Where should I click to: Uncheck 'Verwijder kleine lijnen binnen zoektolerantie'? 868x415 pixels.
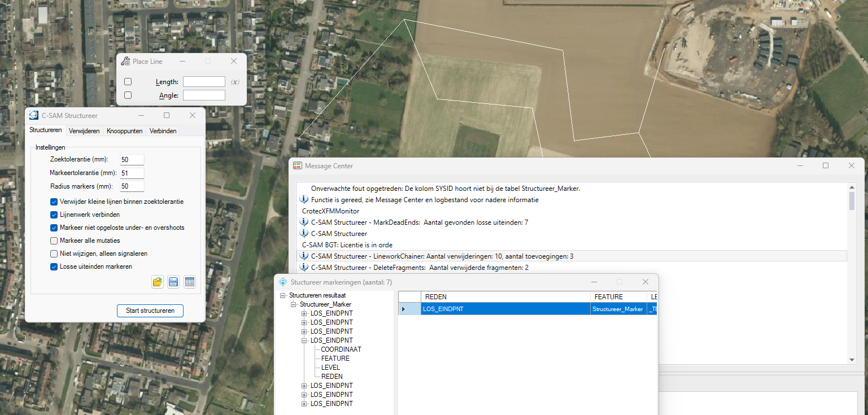[x=54, y=202]
